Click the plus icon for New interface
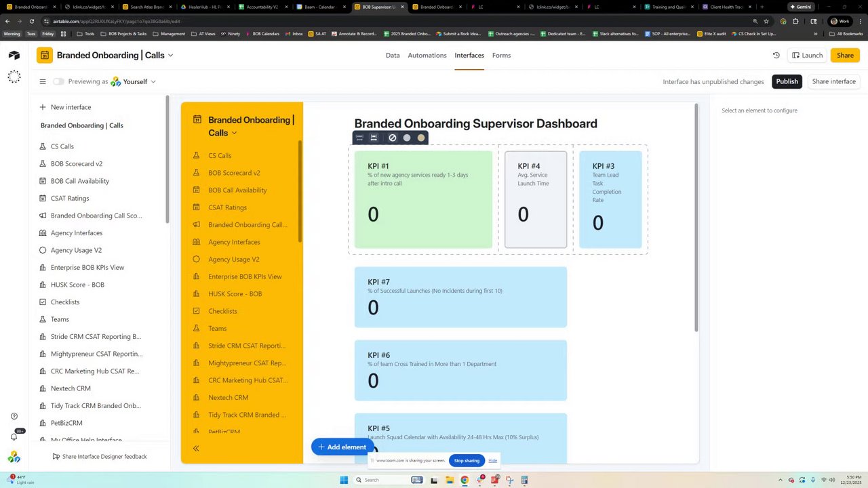 [x=43, y=107]
